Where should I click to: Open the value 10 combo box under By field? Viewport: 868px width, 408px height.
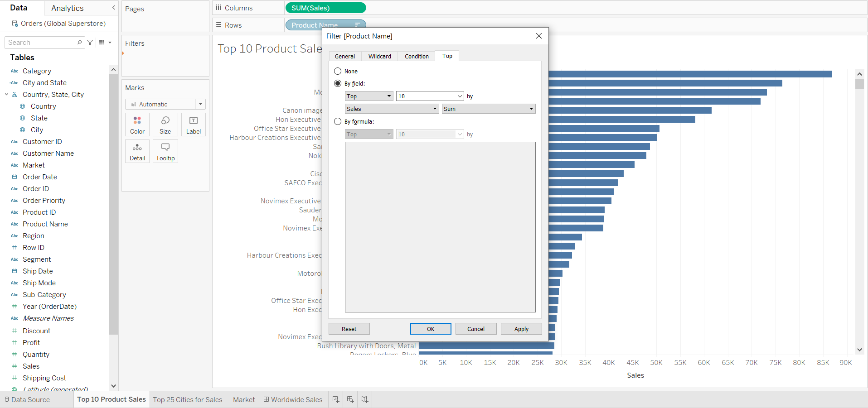click(430, 96)
